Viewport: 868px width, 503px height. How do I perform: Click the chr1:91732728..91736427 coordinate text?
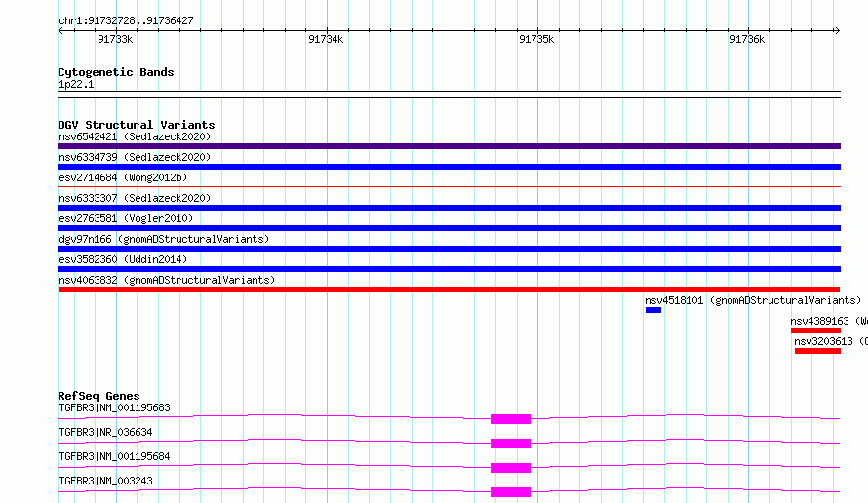[x=126, y=20]
